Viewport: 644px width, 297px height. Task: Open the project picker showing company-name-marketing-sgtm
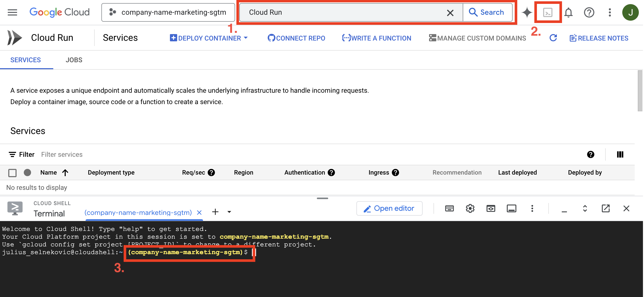coord(168,12)
